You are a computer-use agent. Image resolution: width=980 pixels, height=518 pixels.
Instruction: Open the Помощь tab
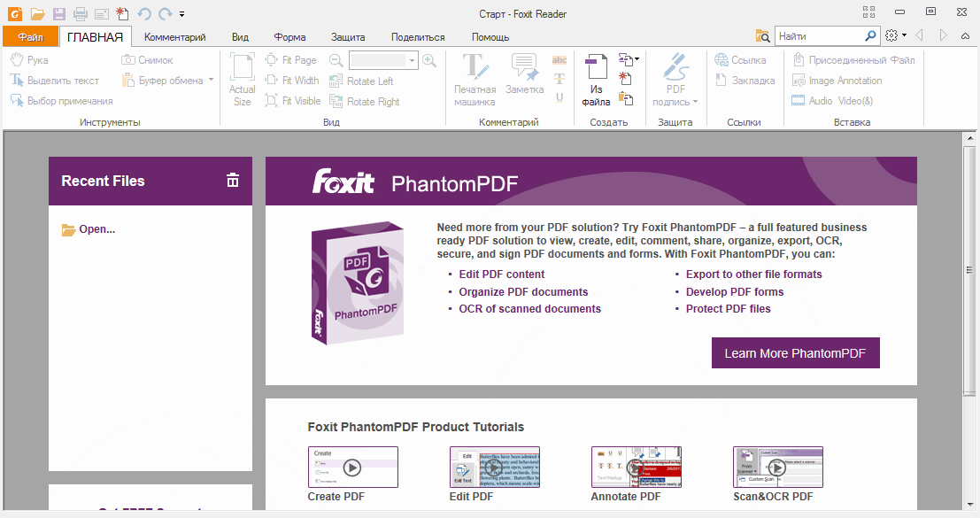pyautogui.click(x=490, y=37)
